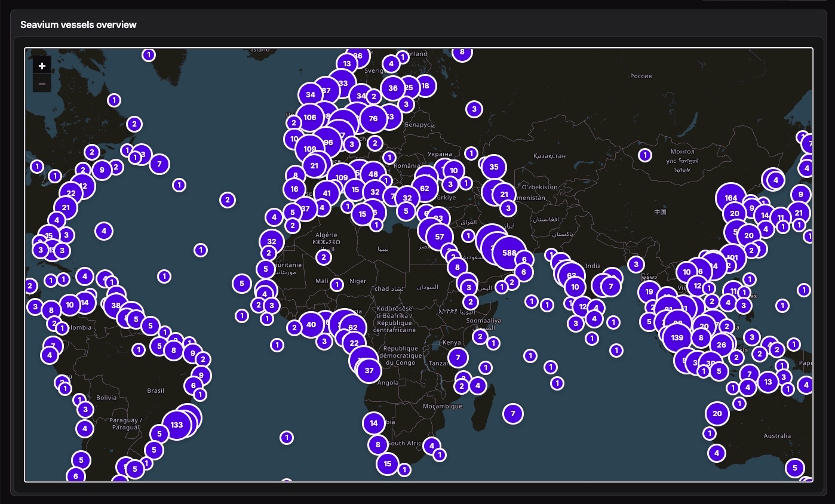835x504 pixels.
Task: Select the 16 cluster marker
Action: [x=294, y=189]
